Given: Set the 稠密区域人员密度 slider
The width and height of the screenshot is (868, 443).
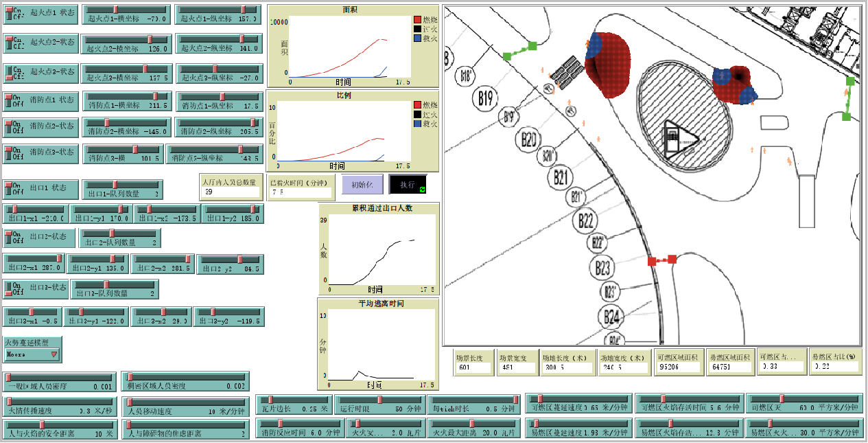Looking at the screenshot, I should [185, 382].
